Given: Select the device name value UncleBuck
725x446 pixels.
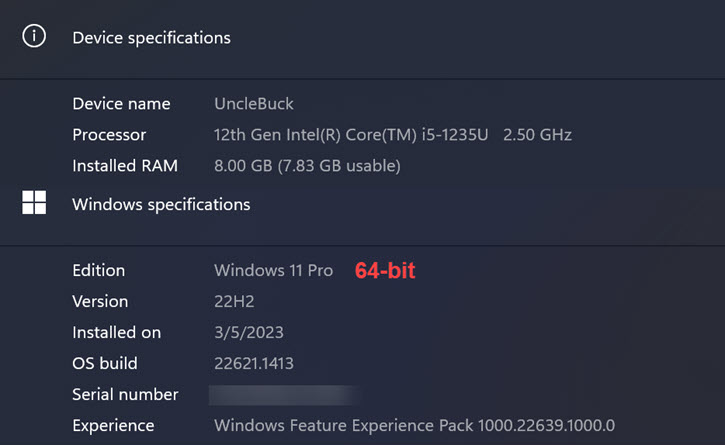Looking at the screenshot, I should click(x=254, y=104).
